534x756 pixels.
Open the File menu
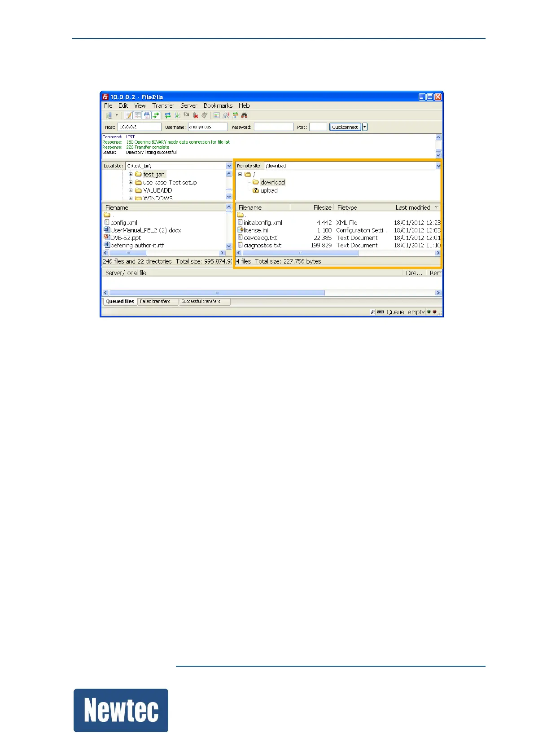(x=108, y=105)
